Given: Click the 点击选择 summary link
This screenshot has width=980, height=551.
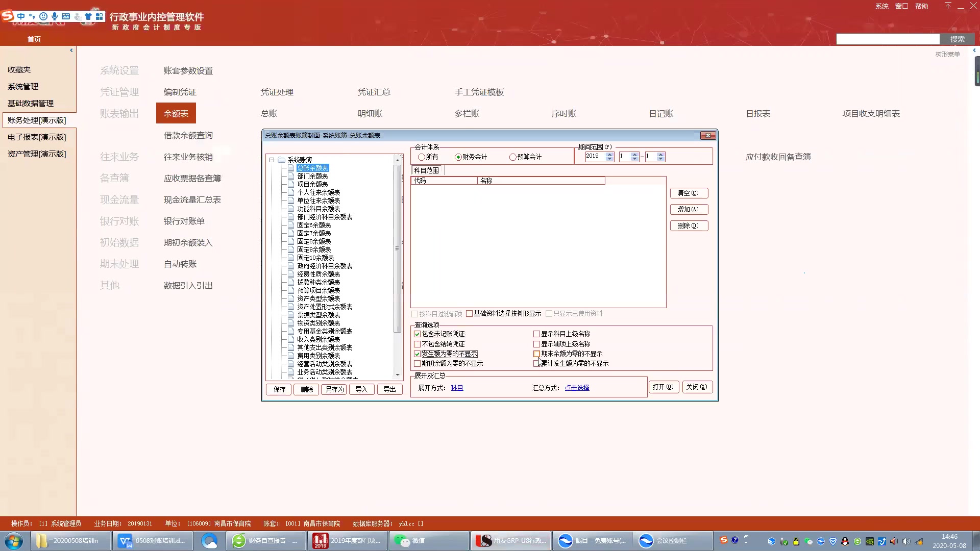Looking at the screenshot, I should click(x=577, y=388).
